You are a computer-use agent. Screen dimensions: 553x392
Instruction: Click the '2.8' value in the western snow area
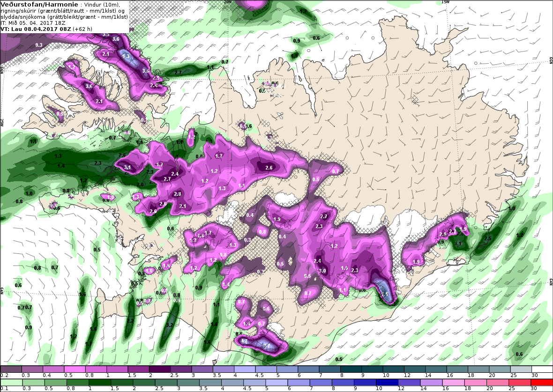[178, 194]
